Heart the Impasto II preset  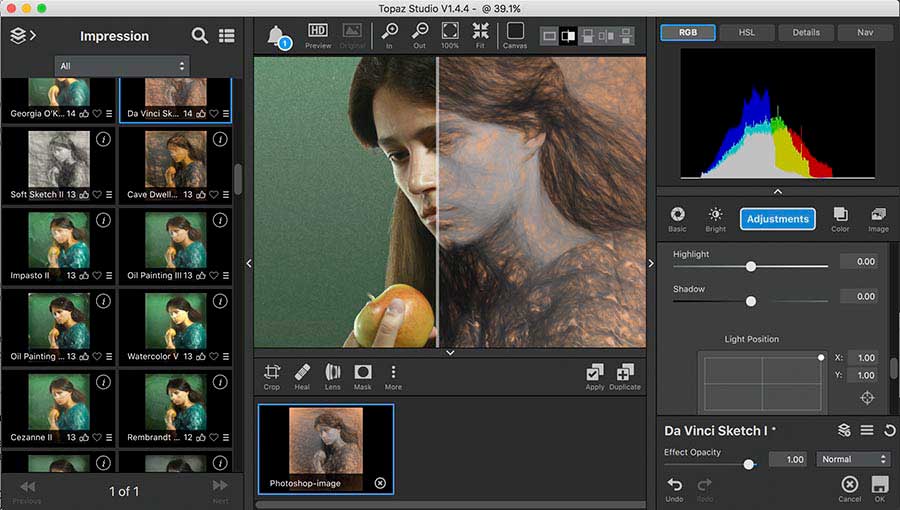coord(97,275)
